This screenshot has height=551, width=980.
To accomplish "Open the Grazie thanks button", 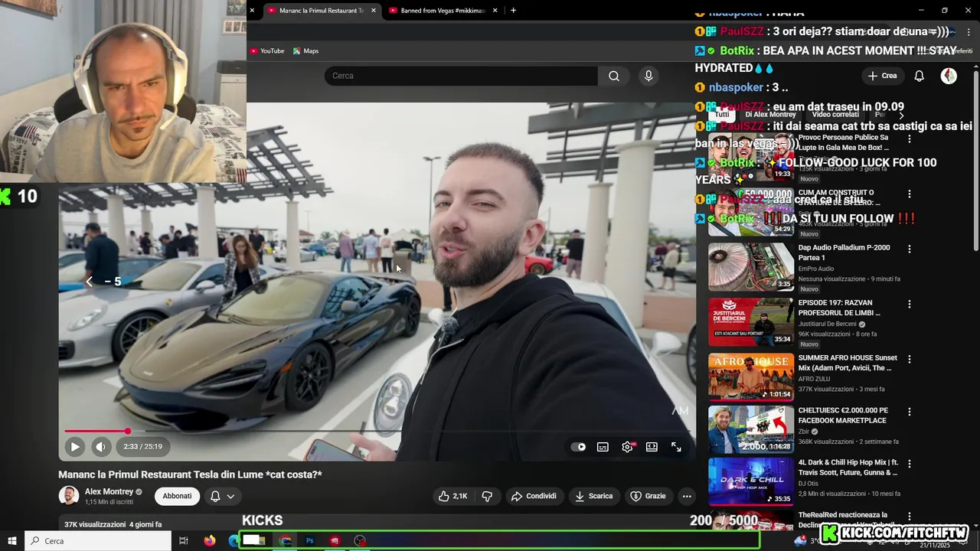I will click(x=648, y=496).
